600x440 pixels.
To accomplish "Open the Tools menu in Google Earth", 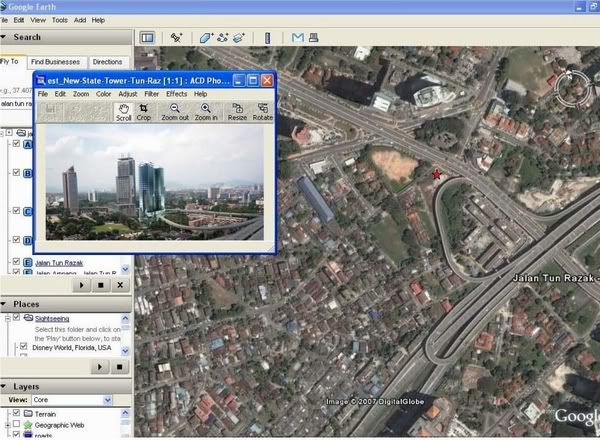I will 60,20.
